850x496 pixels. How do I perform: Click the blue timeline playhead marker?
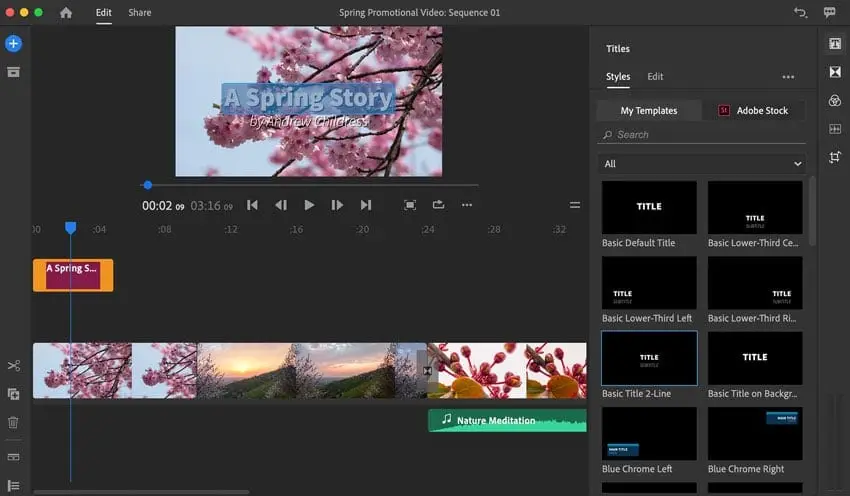pyautogui.click(x=70, y=228)
